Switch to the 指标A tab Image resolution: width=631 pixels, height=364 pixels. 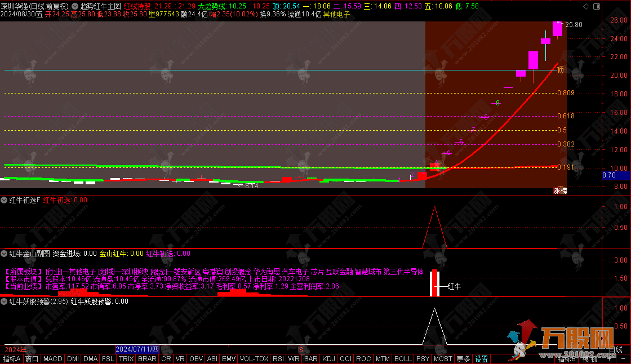pyautogui.click(x=12, y=359)
